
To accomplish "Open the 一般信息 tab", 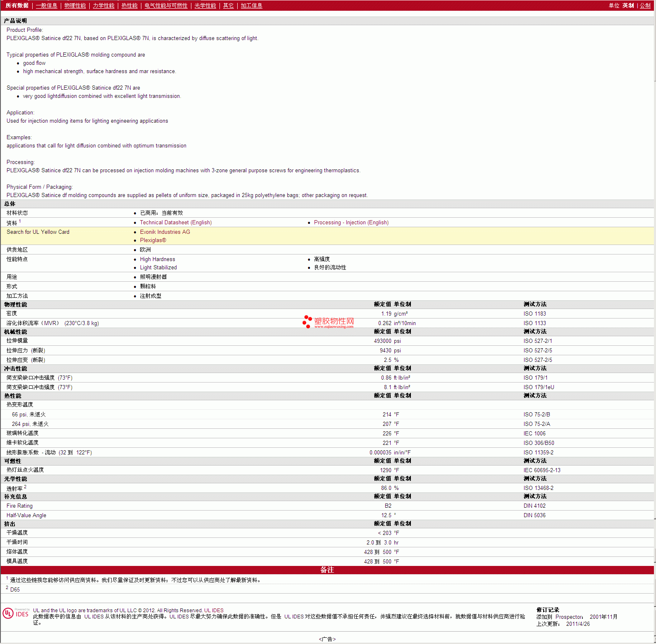I will tap(47, 6).
